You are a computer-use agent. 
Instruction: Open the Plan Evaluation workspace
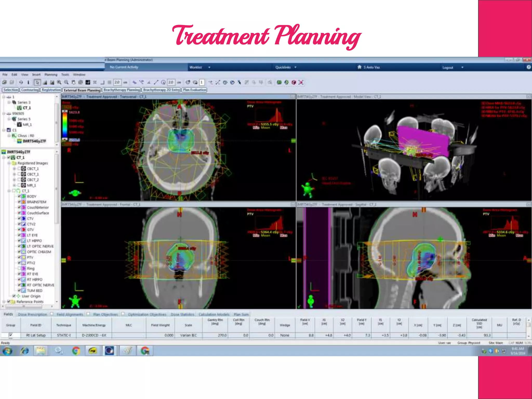click(195, 90)
